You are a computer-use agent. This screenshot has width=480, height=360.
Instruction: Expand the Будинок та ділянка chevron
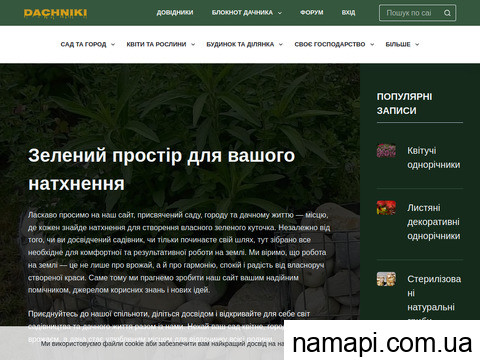pos(281,44)
